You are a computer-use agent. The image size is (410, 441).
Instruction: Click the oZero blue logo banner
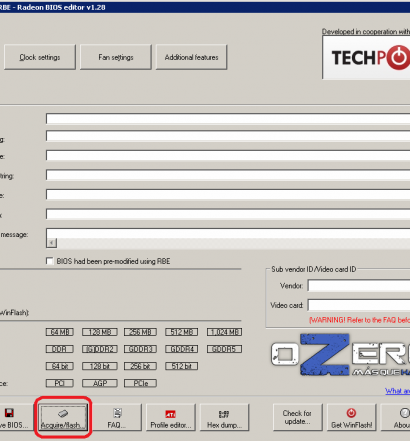pyautogui.click(x=340, y=354)
